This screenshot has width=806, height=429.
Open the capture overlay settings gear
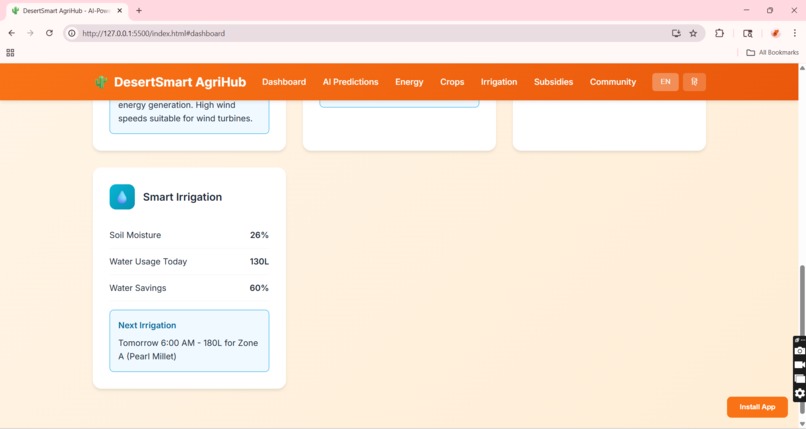point(799,393)
